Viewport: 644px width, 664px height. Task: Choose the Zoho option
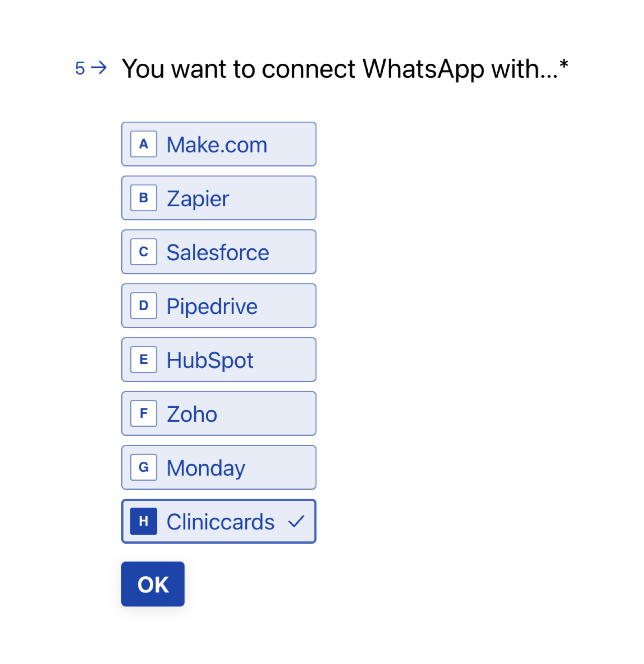tap(219, 414)
